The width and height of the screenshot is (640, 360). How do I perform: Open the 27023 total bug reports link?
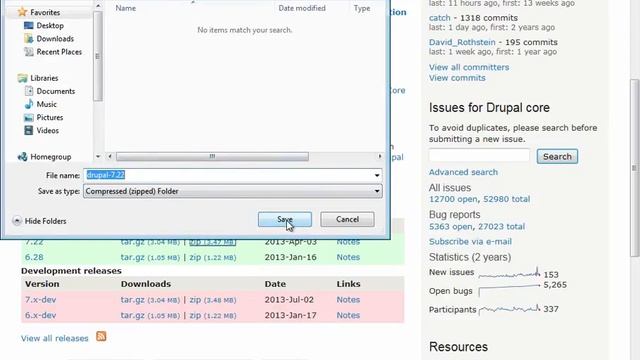pos(502,227)
